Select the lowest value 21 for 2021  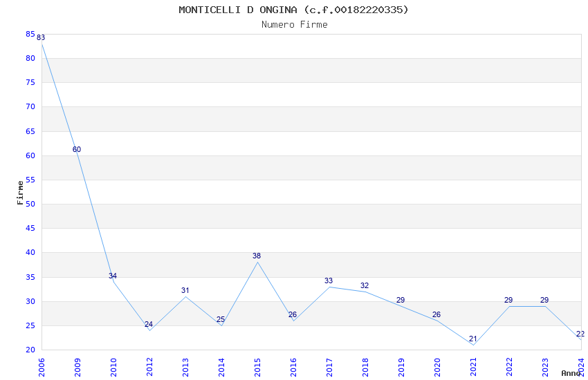[x=473, y=339]
